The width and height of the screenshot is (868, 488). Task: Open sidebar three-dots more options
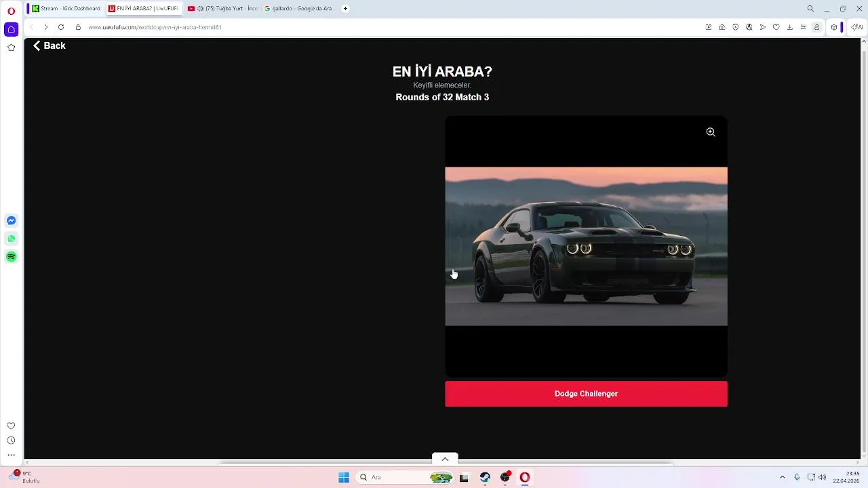click(11, 455)
